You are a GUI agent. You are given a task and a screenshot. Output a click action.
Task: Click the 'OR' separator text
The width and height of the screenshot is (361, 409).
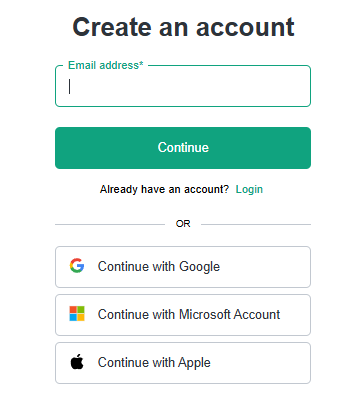pos(183,224)
